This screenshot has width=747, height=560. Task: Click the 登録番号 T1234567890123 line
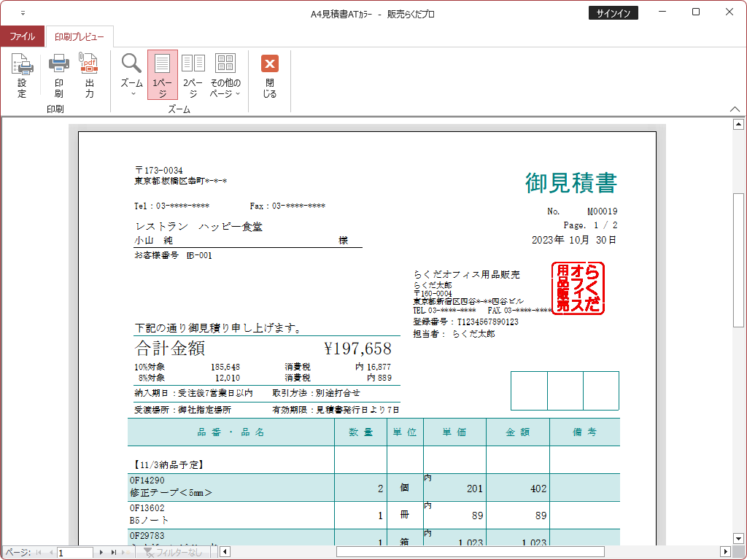tap(466, 322)
